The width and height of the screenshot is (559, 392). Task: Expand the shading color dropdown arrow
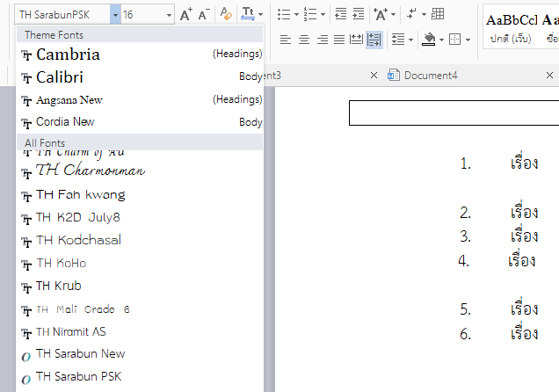coord(441,40)
